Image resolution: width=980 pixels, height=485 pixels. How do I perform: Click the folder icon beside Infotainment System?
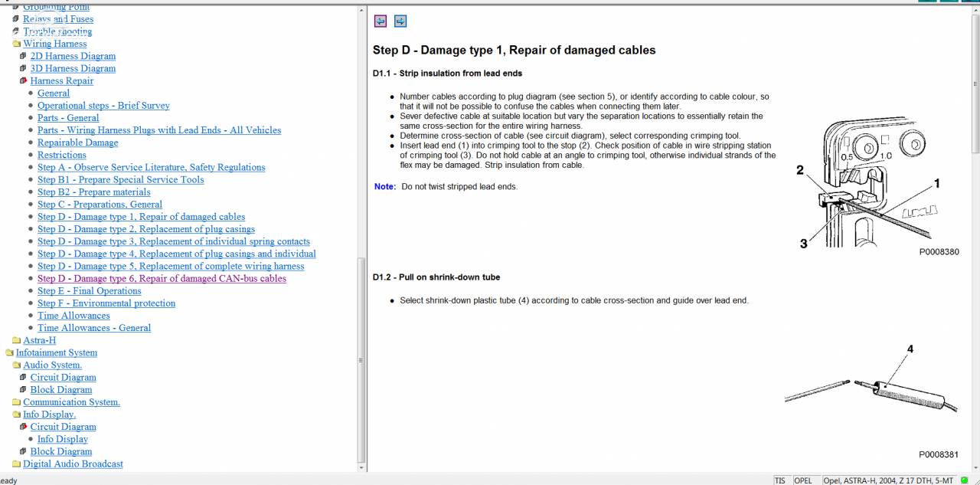click(9, 353)
